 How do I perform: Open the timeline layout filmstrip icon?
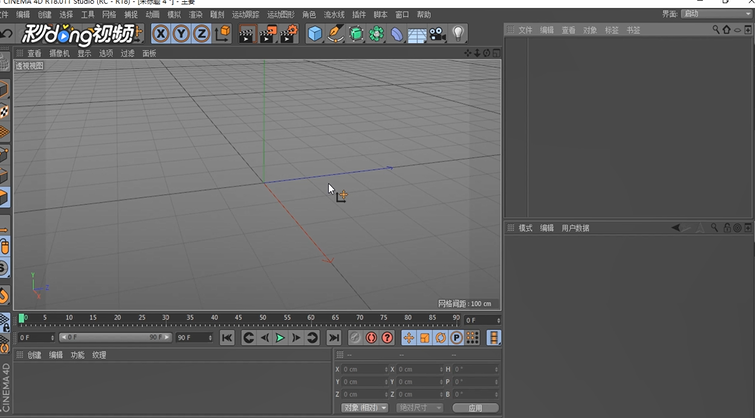coord(494,338)
